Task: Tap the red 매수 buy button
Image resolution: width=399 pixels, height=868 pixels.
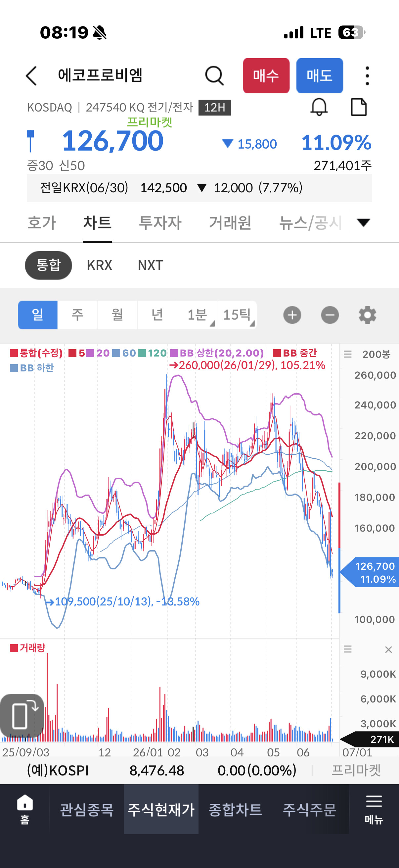Action: click(266, 75)
